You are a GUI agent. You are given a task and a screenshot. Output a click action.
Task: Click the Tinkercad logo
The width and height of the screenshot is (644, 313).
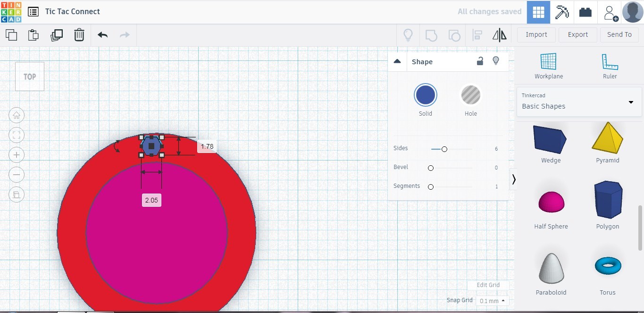[11, 12]
